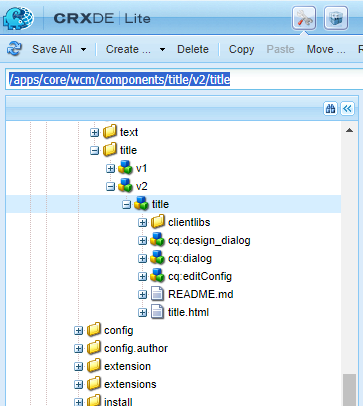Select the v2 tree item label
363x406 pixels.
[142, 186]
